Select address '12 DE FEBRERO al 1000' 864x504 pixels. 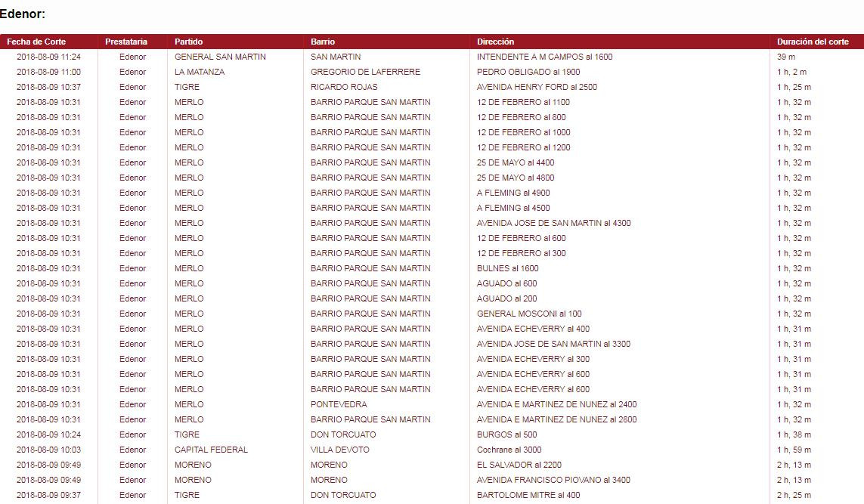point(524,132)
